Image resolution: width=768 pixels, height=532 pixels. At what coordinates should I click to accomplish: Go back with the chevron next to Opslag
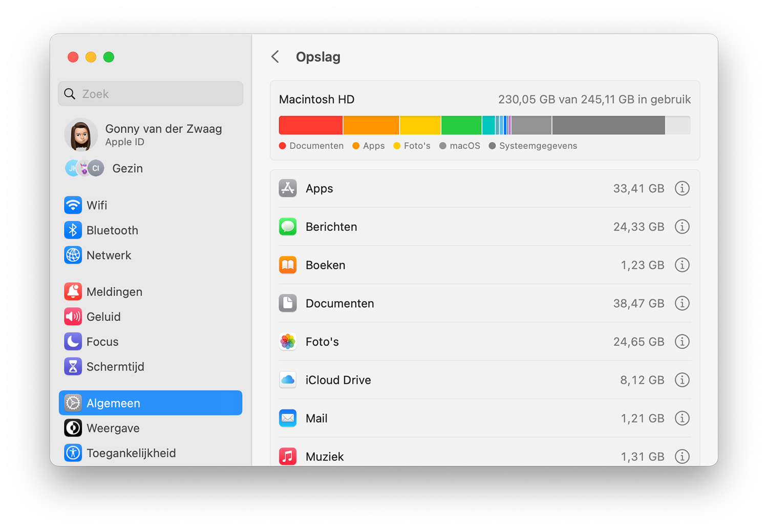275,57
